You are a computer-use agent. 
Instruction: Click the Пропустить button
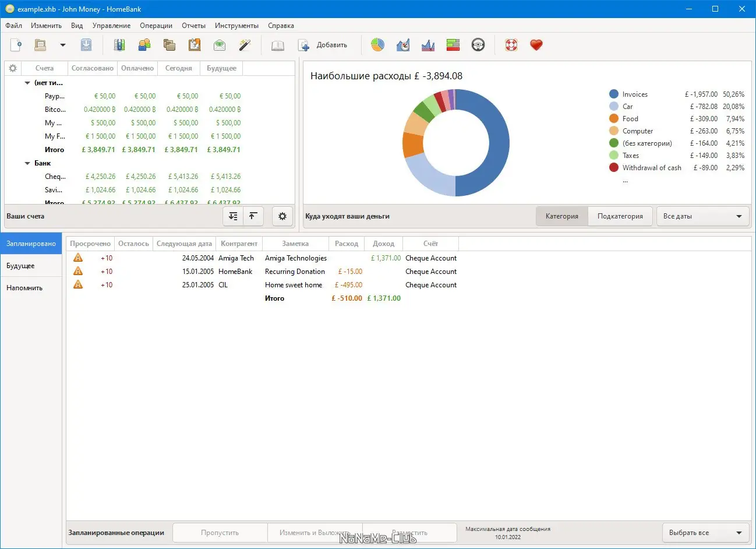(220, 533)
